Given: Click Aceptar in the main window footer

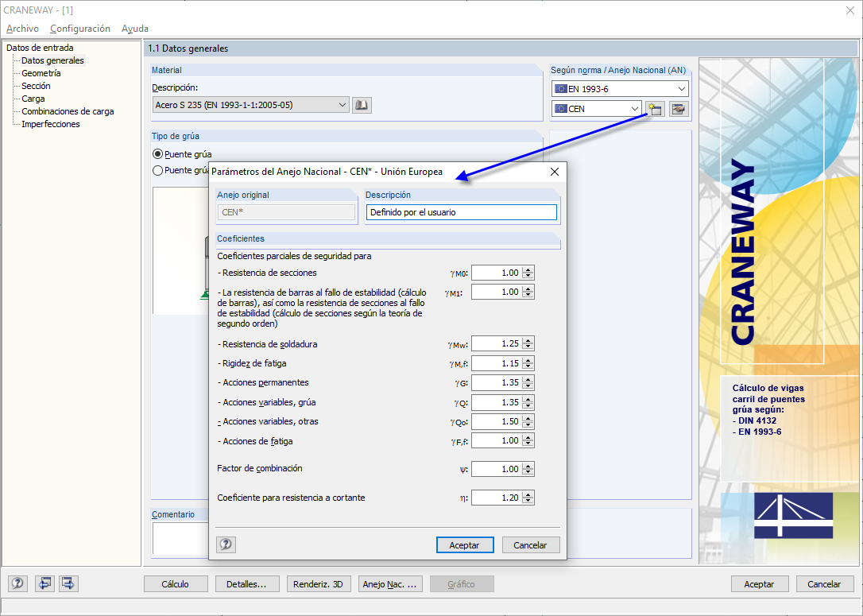Looking at the screenshot, I should tap(760, 584).
